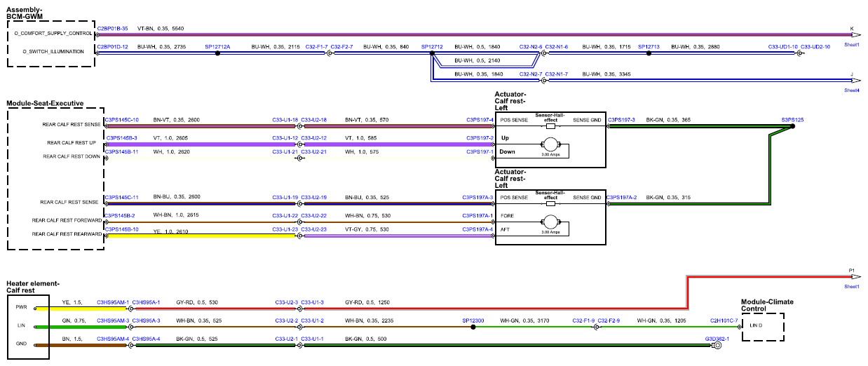Open connector link C33-U1-23
The width and height of the screenshot is (868, 366).
(x=285, y=229)
